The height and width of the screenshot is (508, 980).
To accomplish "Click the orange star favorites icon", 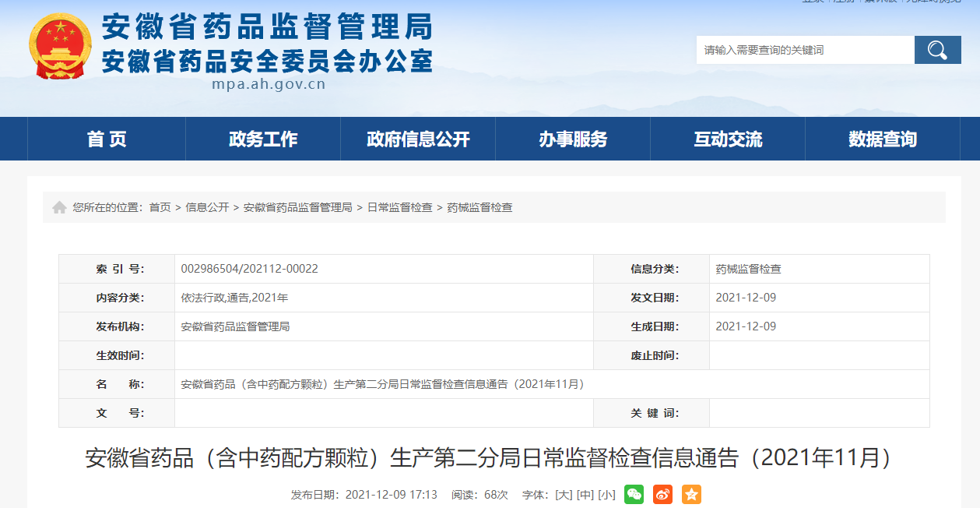I will tap(691, 494).
